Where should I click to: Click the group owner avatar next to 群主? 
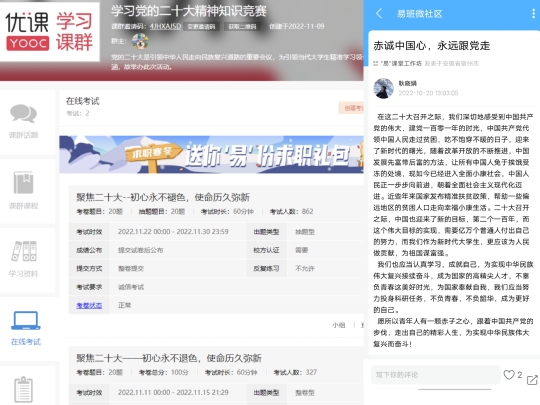click(140, 41)
